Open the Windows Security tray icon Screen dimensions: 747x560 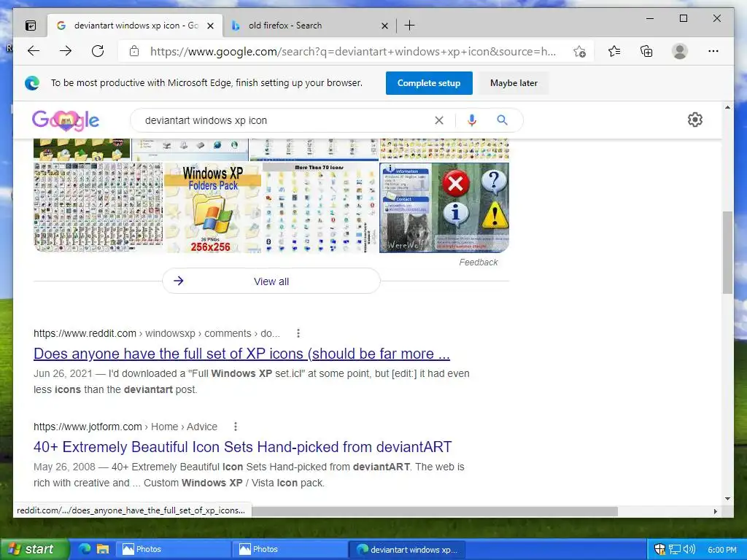(x=659, y=549)
